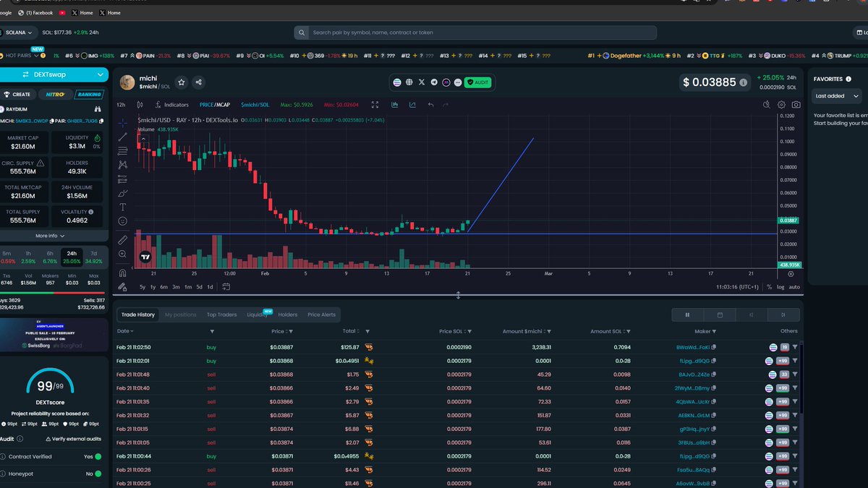
Task: Open Favorites info icon
Action: [x=848, y=78]
